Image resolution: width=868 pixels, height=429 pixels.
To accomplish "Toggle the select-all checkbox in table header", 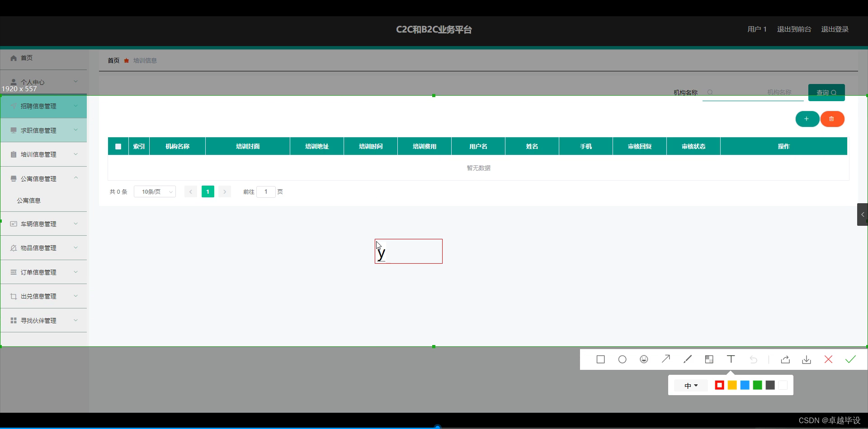I will pos(118,146).
